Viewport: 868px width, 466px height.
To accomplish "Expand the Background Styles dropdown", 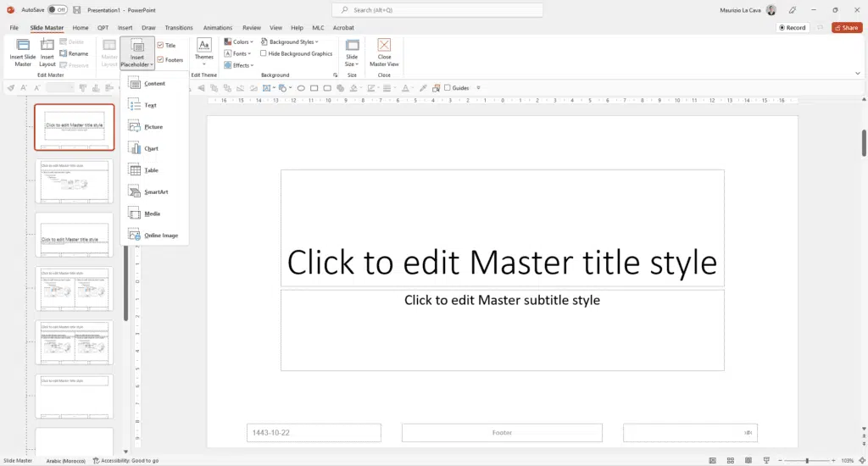I will click(289, 42).
